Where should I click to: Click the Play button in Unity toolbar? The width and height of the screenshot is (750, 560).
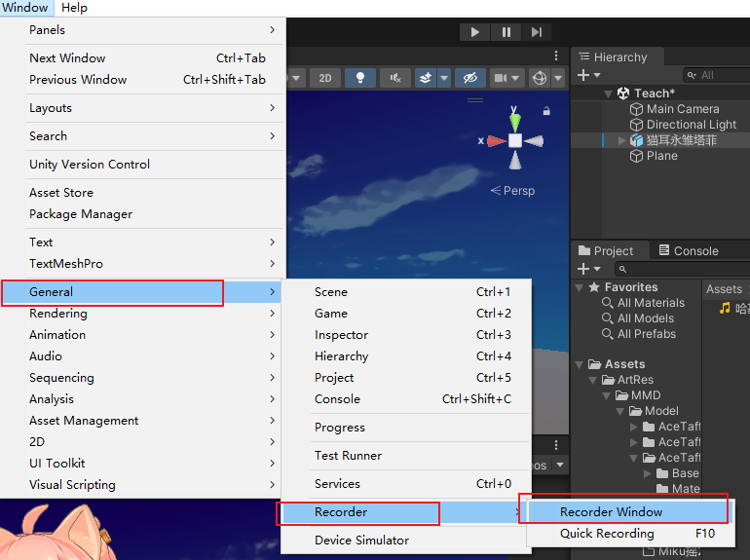tap(474, 32)
